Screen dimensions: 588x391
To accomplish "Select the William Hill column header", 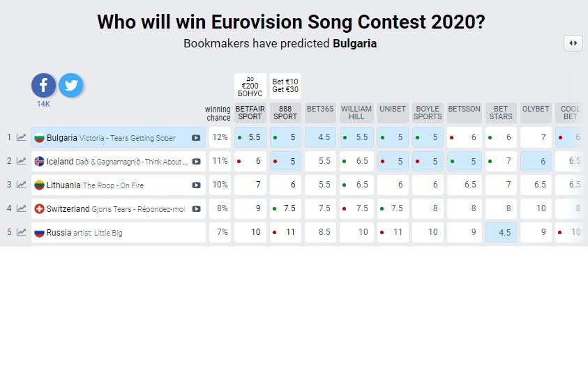I will click(356, 113).
